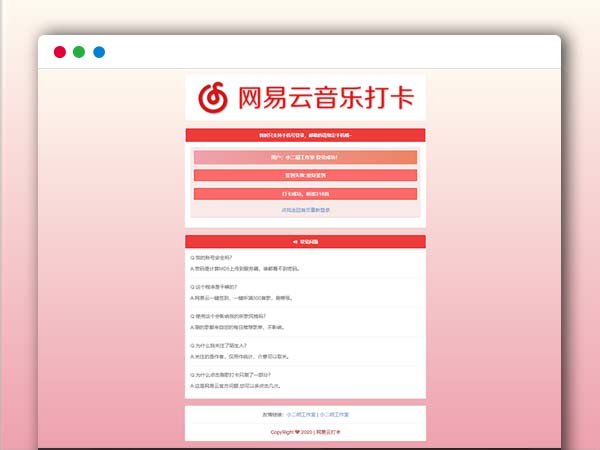Viewport: 600px width, 450px height.
Task: Click the red 打卡成功 status bar
Action: 305,194
